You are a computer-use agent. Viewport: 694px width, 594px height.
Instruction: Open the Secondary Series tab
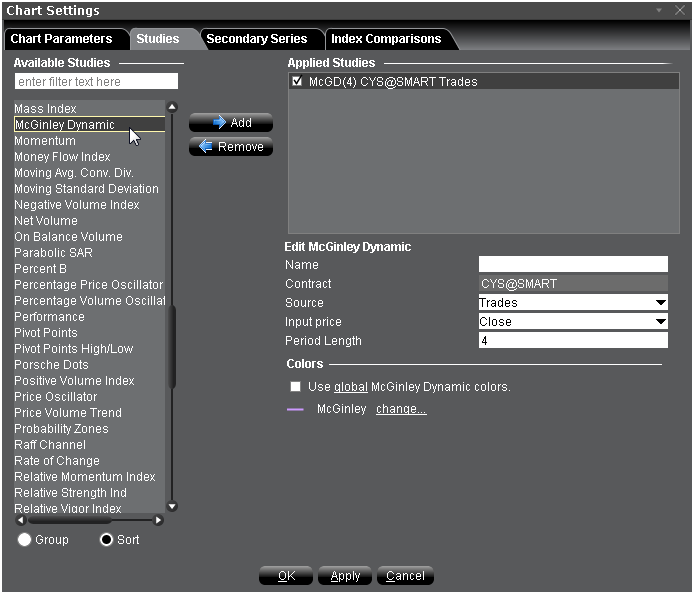256,39
